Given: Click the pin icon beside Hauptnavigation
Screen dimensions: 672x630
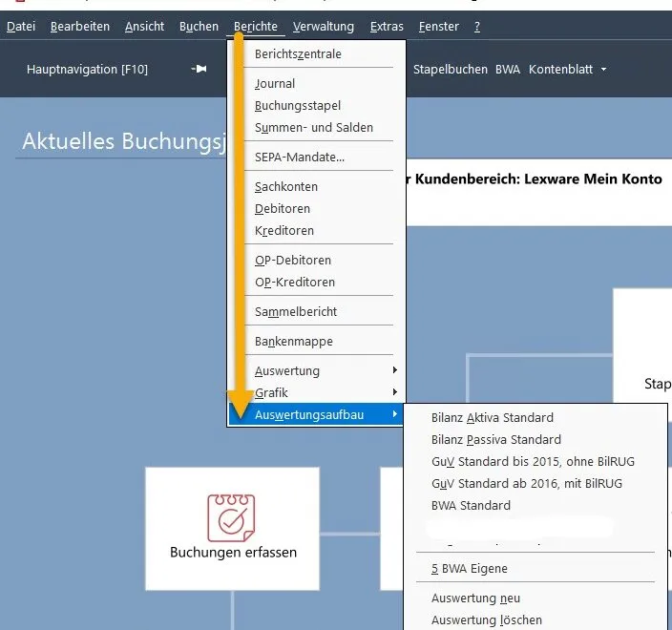Looking at the screenshot, I should [x=199, y=70].
